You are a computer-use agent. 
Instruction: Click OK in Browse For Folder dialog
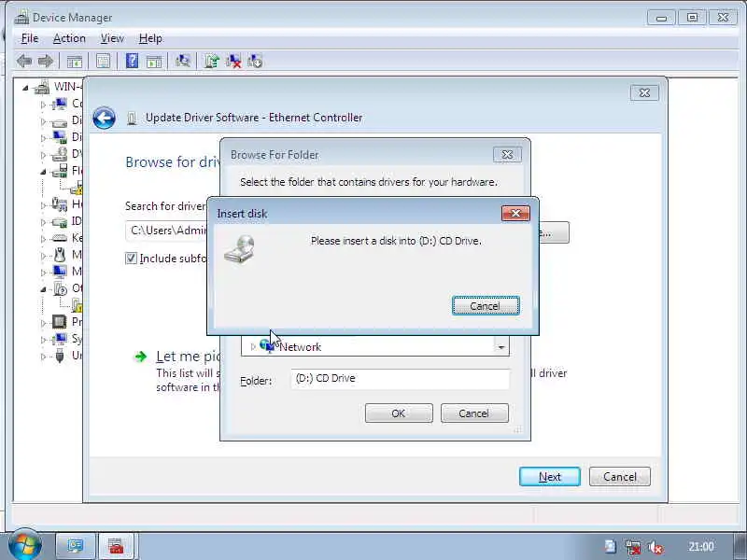399,413
